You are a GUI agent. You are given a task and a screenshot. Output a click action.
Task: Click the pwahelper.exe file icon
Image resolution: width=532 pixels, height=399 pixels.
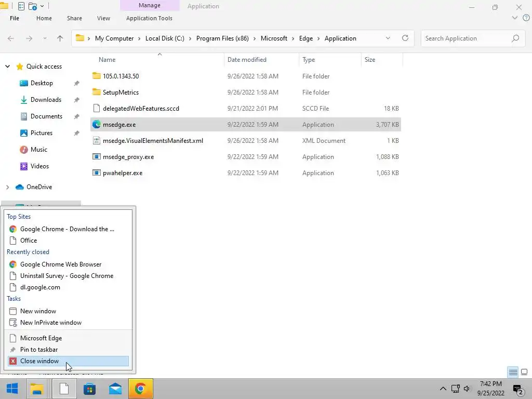pos(96,172)
